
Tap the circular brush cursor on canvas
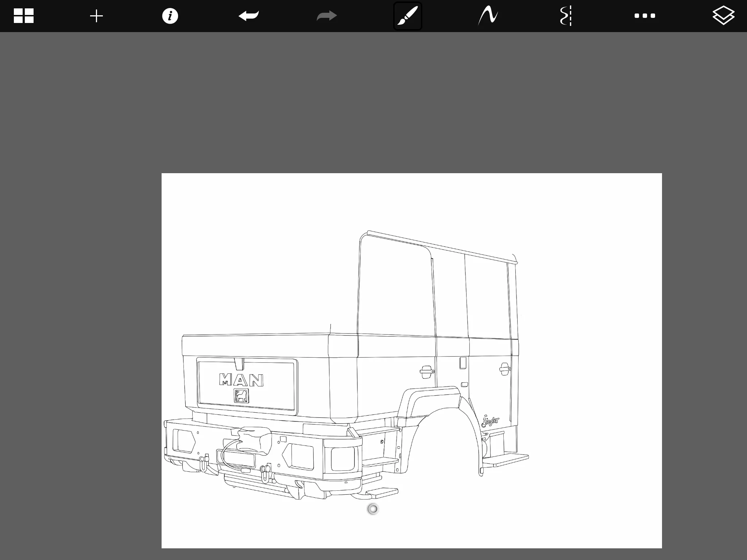pyautogui.click(x=373, y=509)
